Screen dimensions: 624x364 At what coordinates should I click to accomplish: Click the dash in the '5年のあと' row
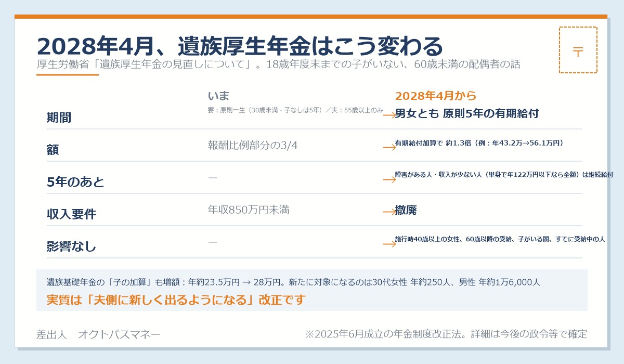point(213,177)
